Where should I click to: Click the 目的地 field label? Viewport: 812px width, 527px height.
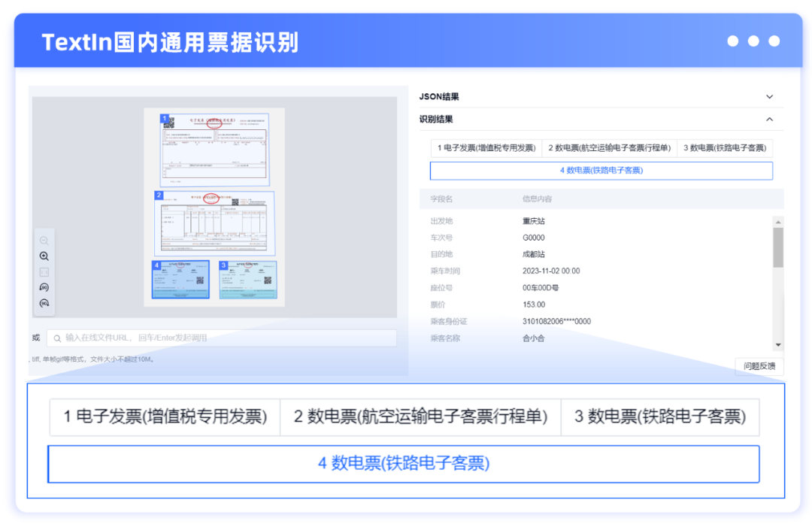(x=441, y=254)
